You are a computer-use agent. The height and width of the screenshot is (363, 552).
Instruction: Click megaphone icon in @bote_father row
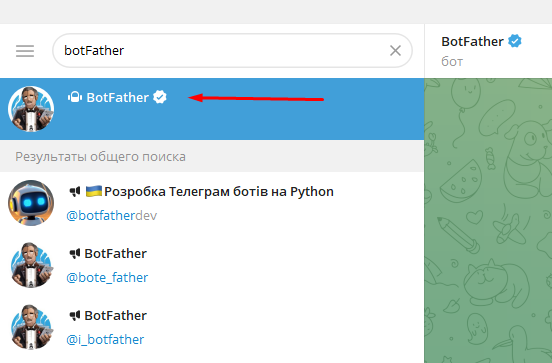coord(75,254)
